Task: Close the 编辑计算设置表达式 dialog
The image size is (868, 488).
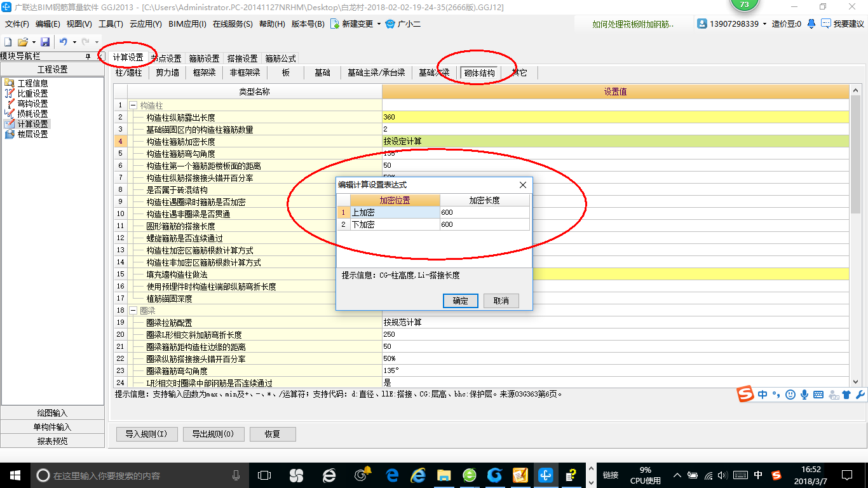Action: tap(523, 185)
